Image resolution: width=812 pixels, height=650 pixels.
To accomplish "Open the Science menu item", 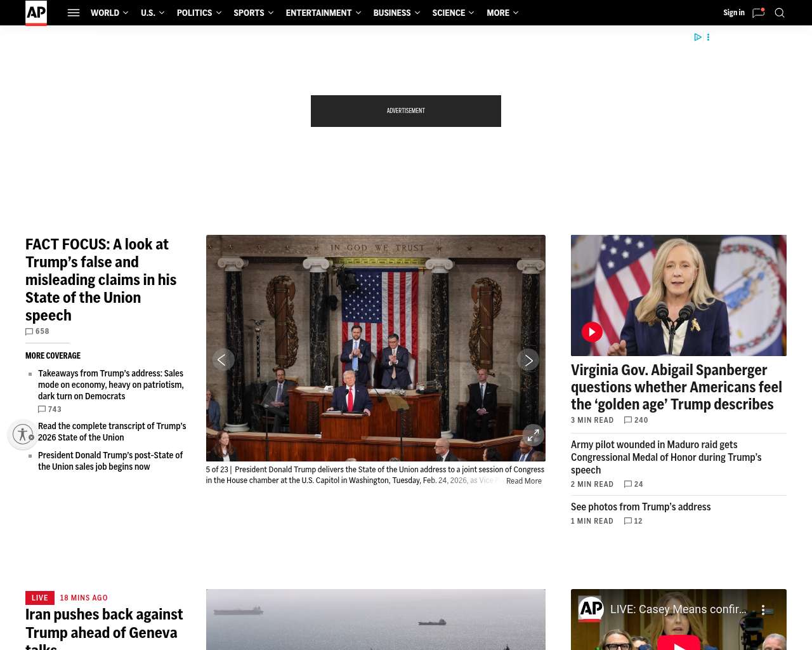I will click(449, 13).
